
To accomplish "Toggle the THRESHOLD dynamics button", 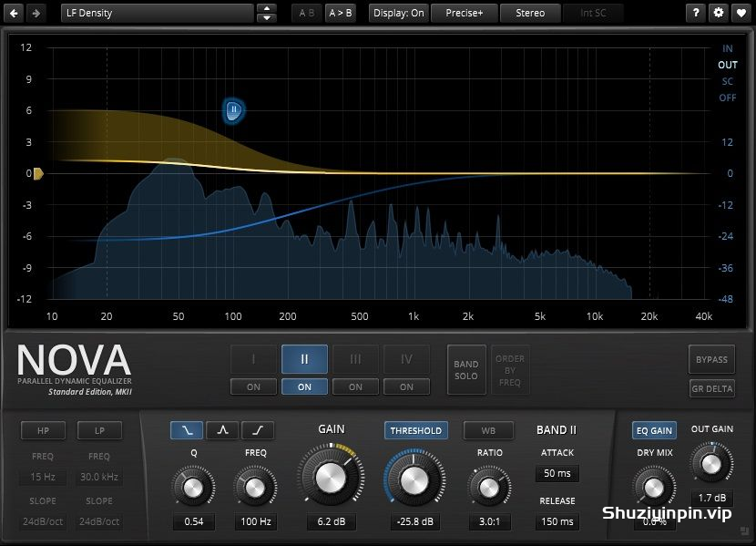I will (415, 430).
